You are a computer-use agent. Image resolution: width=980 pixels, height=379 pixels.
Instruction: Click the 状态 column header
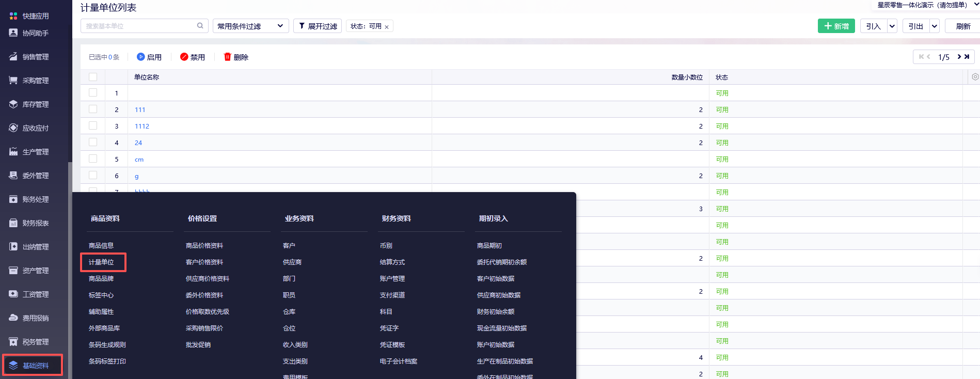(x=722, y=77)
